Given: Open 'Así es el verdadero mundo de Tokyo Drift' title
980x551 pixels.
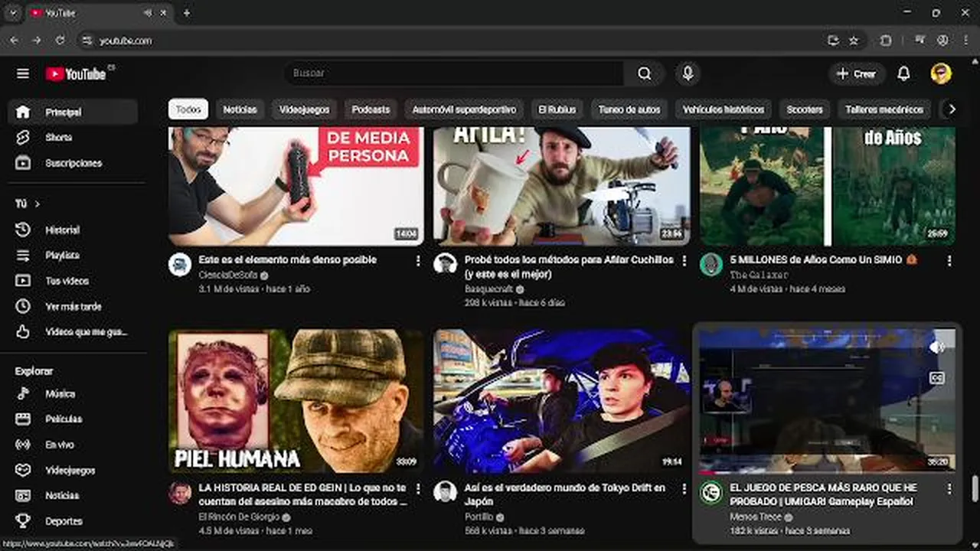Looking at the screenshot, I should pyautogui.click(x=565, y=494).
